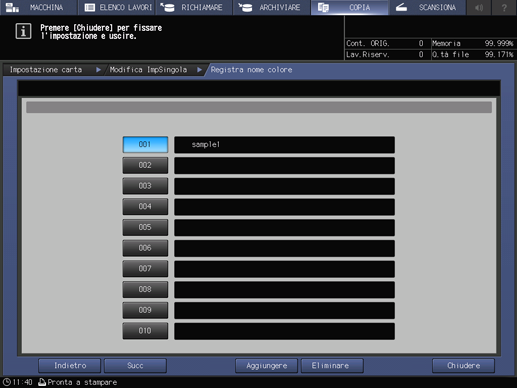Click the ELENCO LAVORI list icon
The image size is (517, 388).
click(90, 7)
